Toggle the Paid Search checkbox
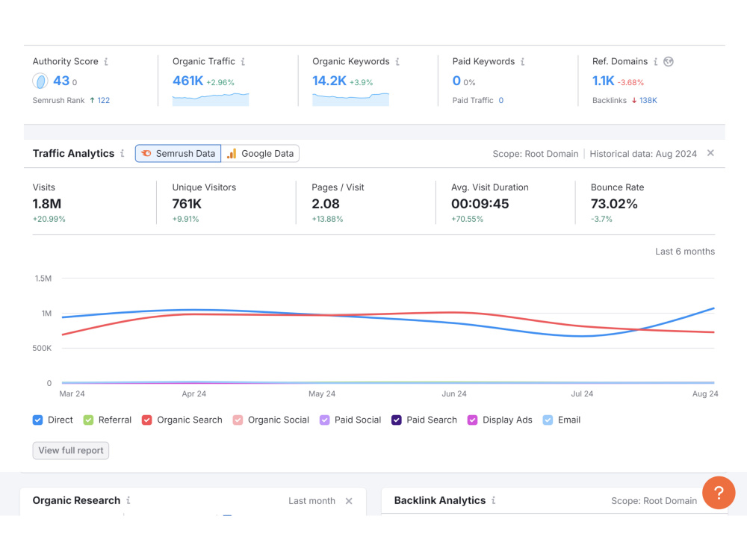This screenshot has width=747, height=560. click(397, 420)
